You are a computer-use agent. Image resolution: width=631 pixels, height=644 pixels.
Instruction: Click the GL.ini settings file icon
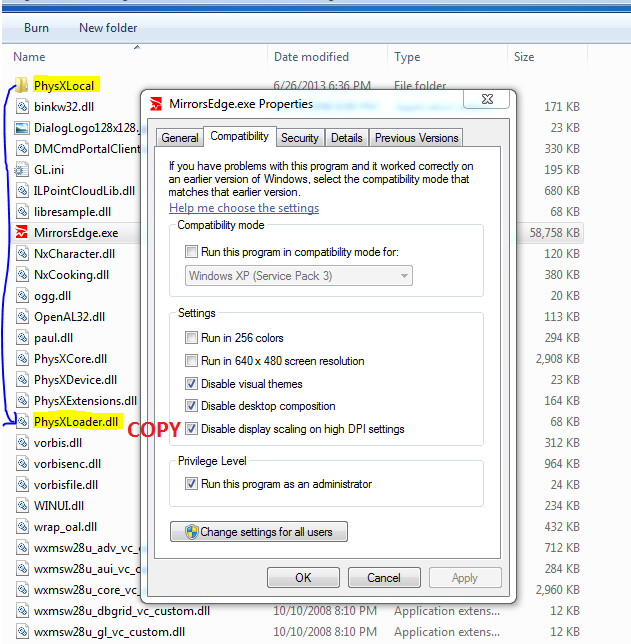[x=21, y=169]
